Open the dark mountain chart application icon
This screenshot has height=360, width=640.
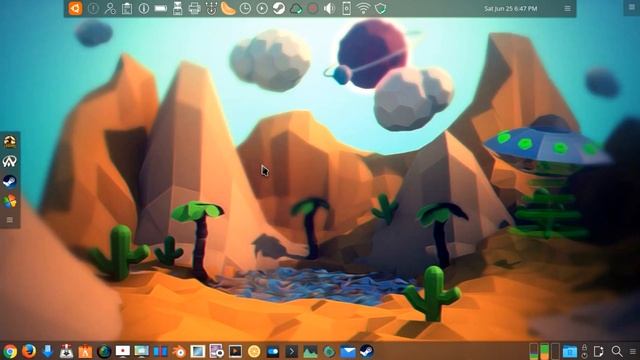pos(310,351)
